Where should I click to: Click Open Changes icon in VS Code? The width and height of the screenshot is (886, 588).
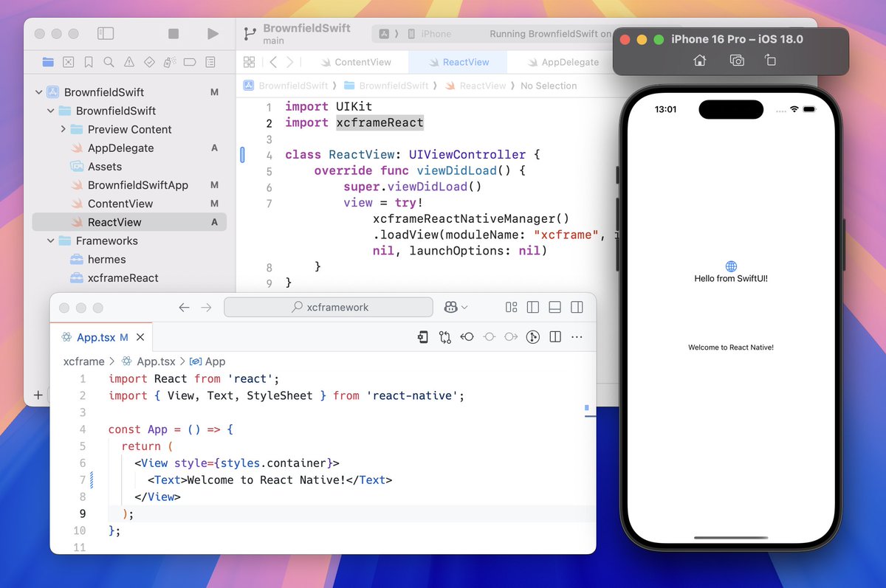(x=422, y=337)
